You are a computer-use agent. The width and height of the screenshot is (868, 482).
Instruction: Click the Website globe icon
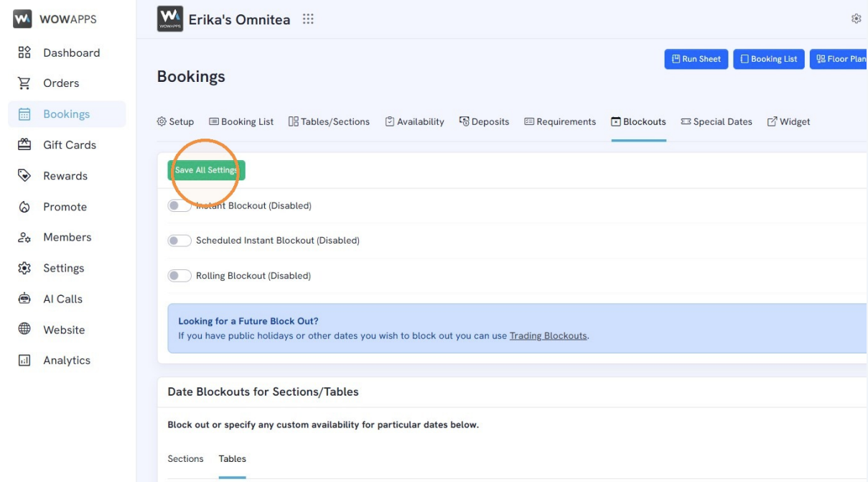(x=24, y=330)
